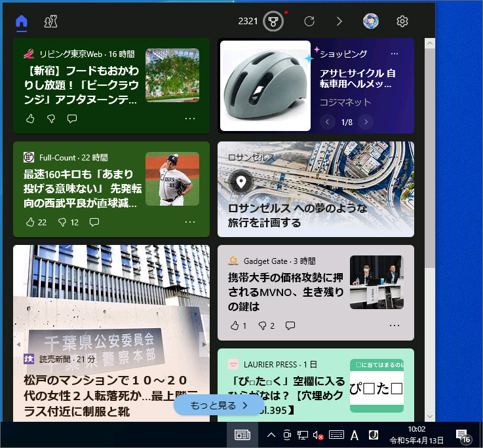Screen dimensions: 483x448
Task: Open the user profile avatar
Action: tap(370, 21)
